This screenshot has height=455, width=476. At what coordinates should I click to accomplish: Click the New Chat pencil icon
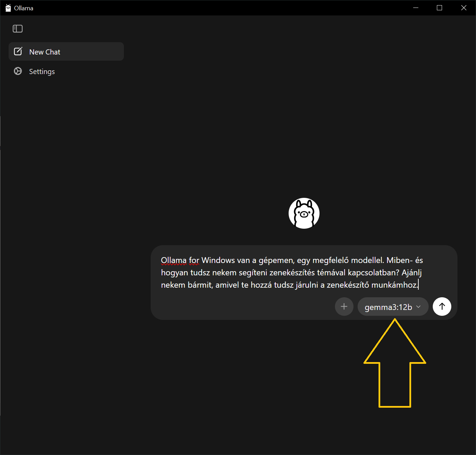coord(18,51)
